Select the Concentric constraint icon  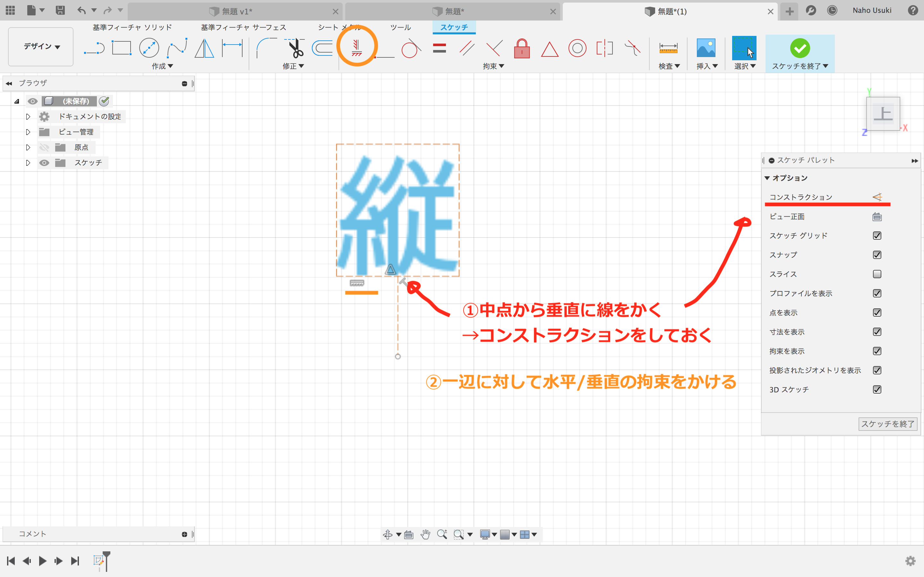[577, 48]
